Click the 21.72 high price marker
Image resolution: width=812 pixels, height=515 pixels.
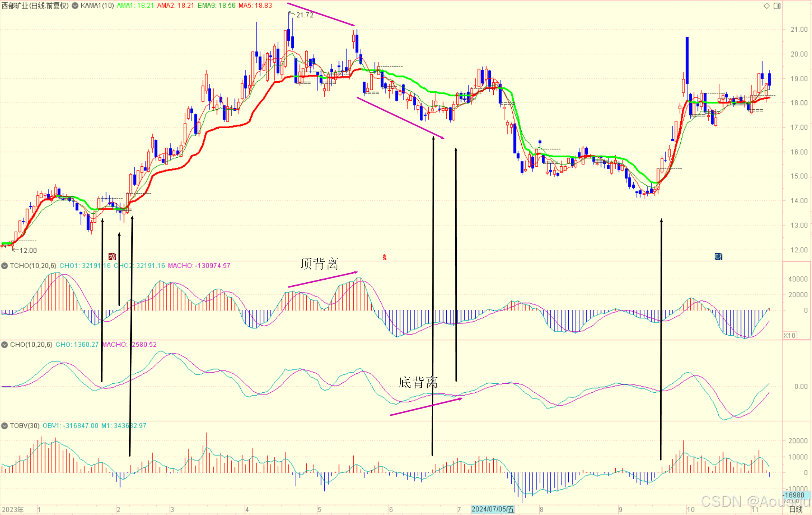304,15
